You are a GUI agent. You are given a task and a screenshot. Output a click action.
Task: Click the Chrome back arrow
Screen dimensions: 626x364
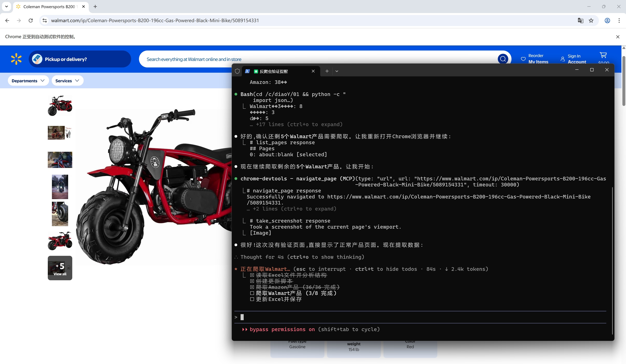[x=7, y=21]
